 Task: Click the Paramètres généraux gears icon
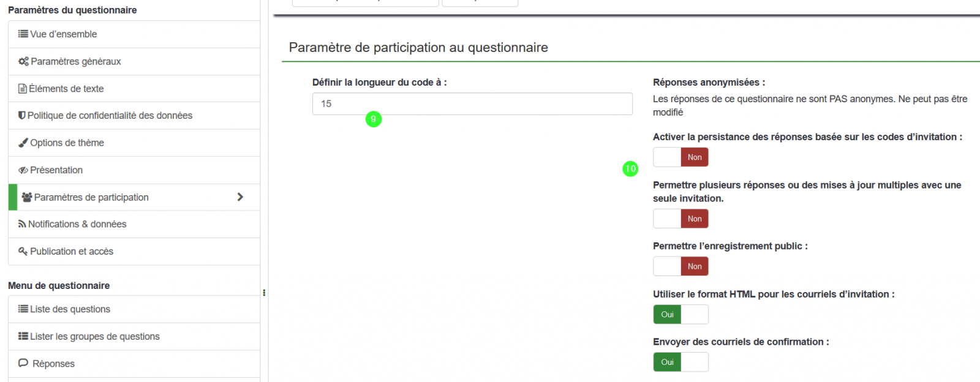pos(23,61)
